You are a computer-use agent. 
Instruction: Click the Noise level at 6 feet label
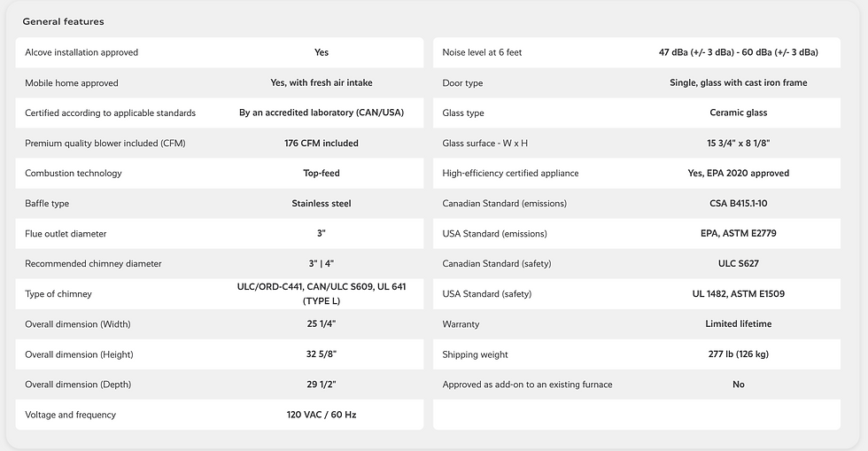482,52
